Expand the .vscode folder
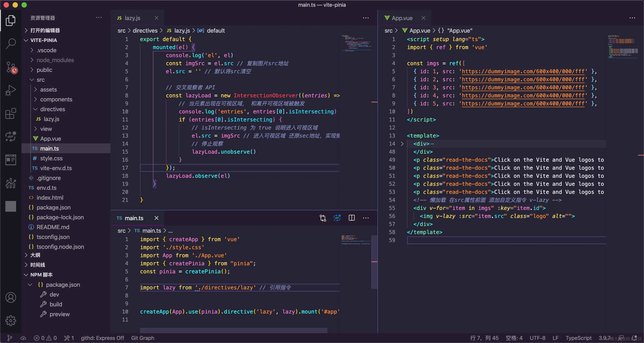644x343 pixels. tap(47, 50)
